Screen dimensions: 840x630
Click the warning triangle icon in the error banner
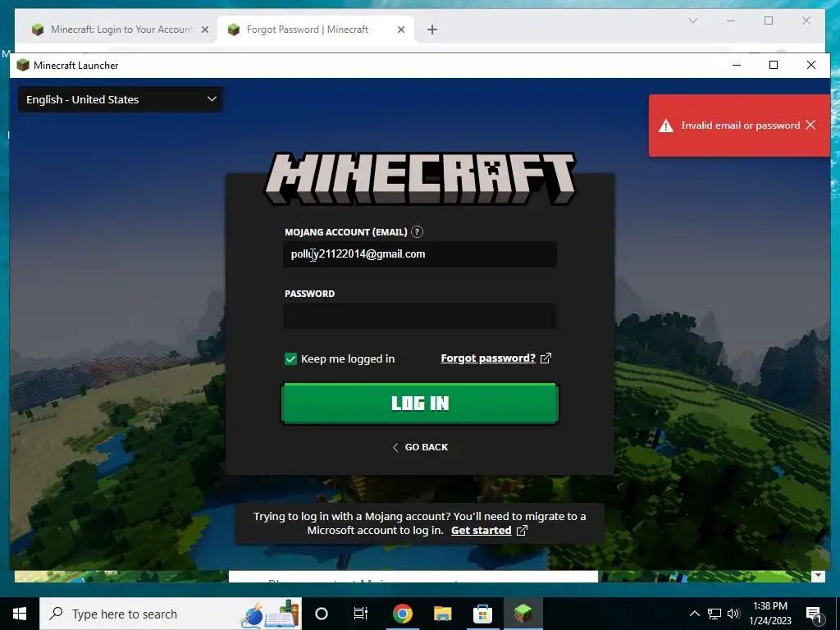coord(666,126)
